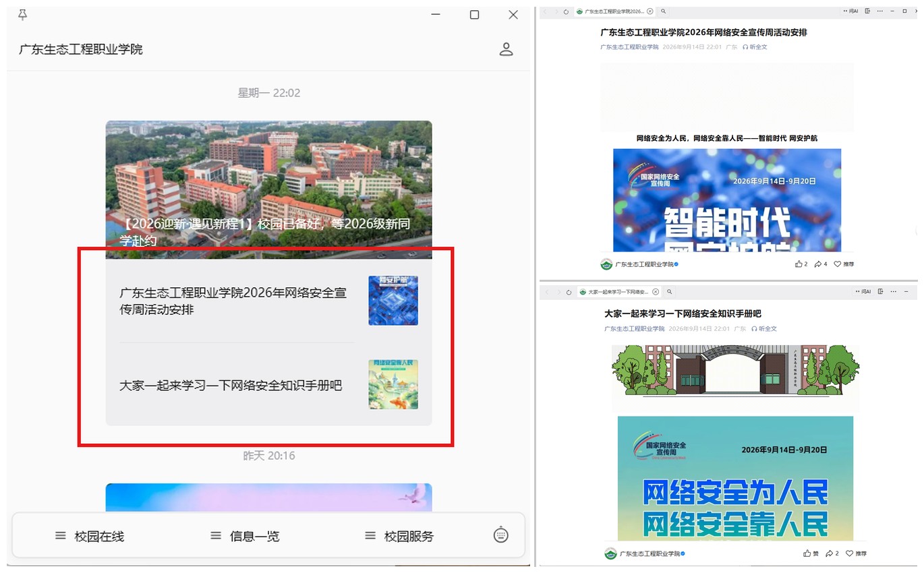This screenshot has height=573, width=924.
Task: Click 听全文 in bottom article
Action: 764,329
